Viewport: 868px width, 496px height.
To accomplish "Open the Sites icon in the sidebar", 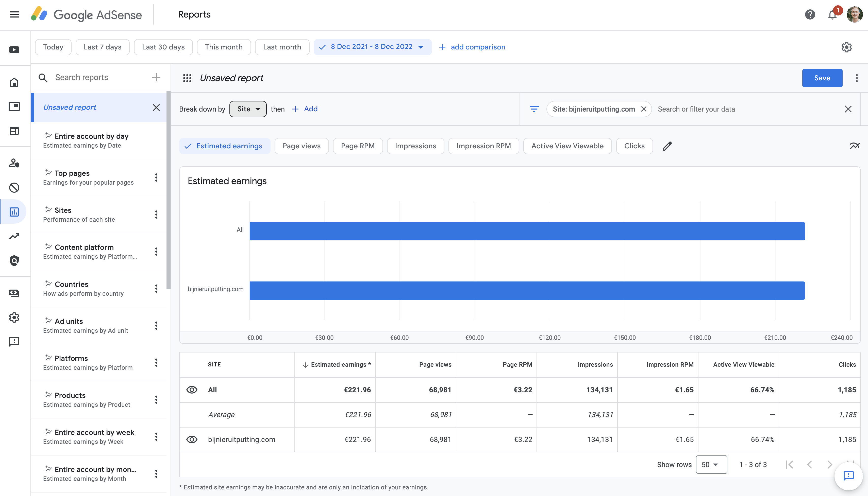I will [14, 131].
